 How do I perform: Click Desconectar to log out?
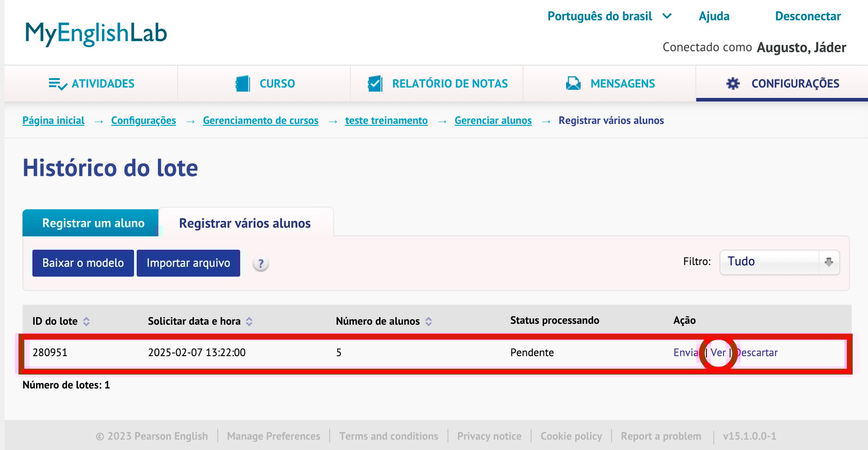(808, 16)
